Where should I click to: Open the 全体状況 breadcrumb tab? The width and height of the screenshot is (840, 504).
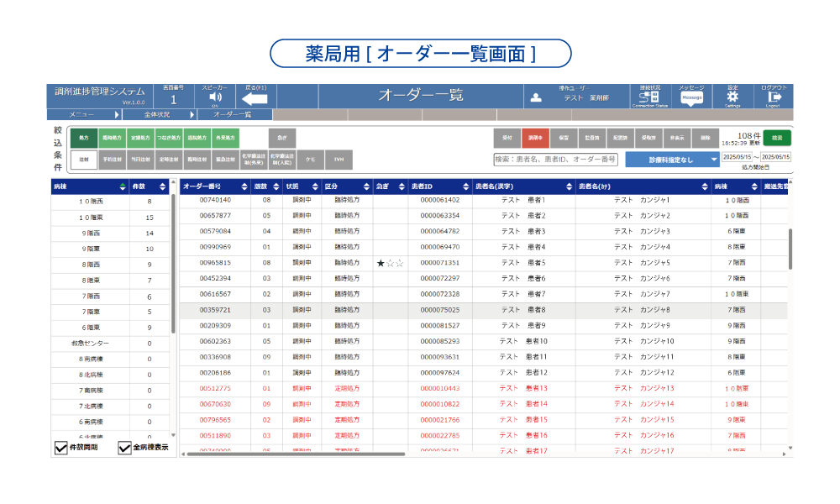(159, 114)
